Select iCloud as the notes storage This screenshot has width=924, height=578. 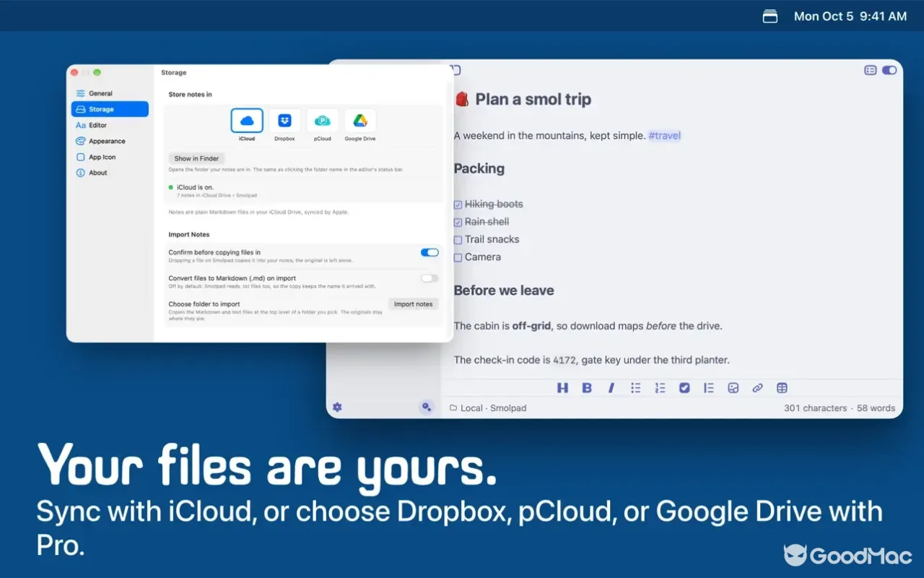tap(247, 121)
